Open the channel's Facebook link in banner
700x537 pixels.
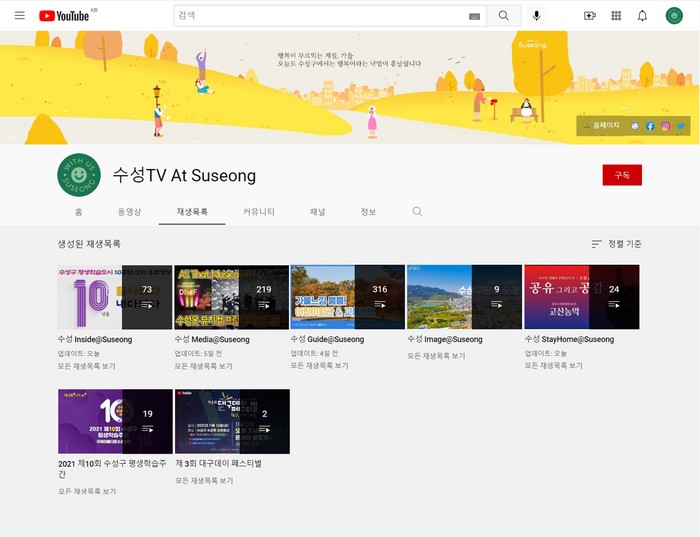650,126
